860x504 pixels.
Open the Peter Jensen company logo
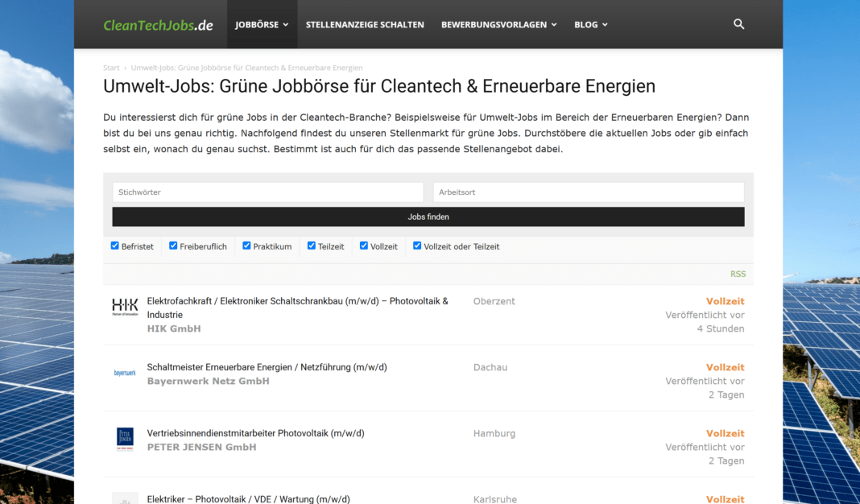(x=125, y=440)
